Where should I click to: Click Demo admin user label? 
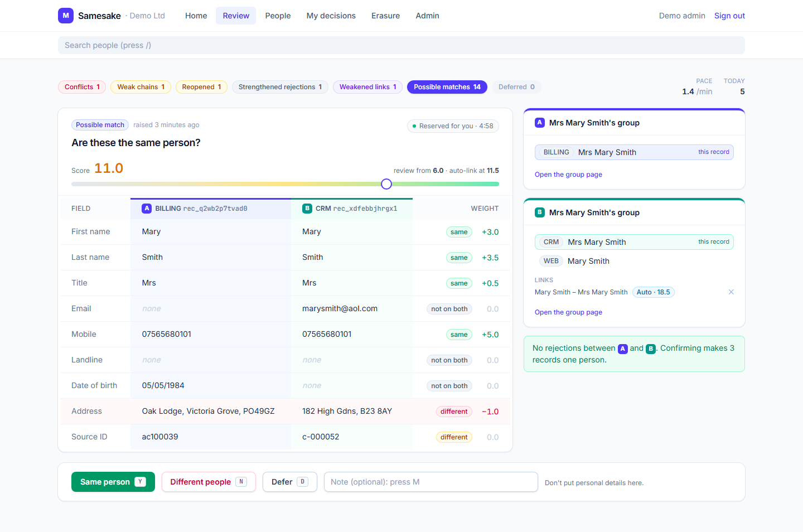pyautogui.click(x=682, y=16)
